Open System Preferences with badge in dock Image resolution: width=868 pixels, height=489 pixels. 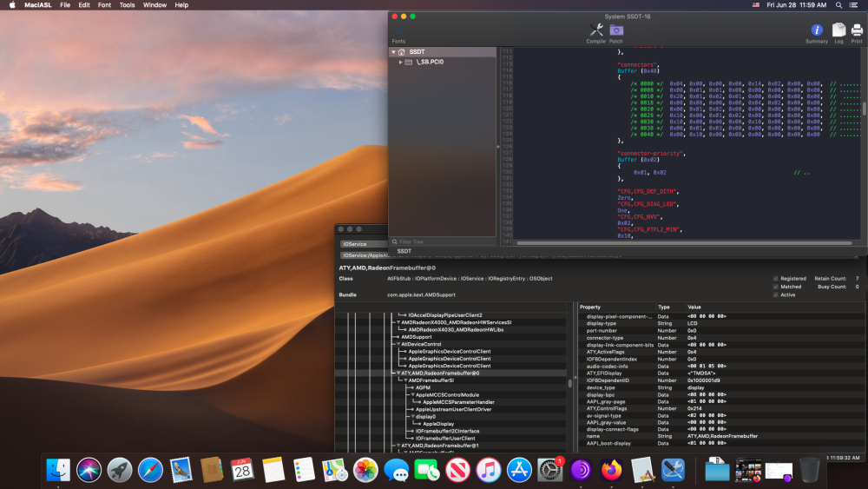(x=550, y=470)
